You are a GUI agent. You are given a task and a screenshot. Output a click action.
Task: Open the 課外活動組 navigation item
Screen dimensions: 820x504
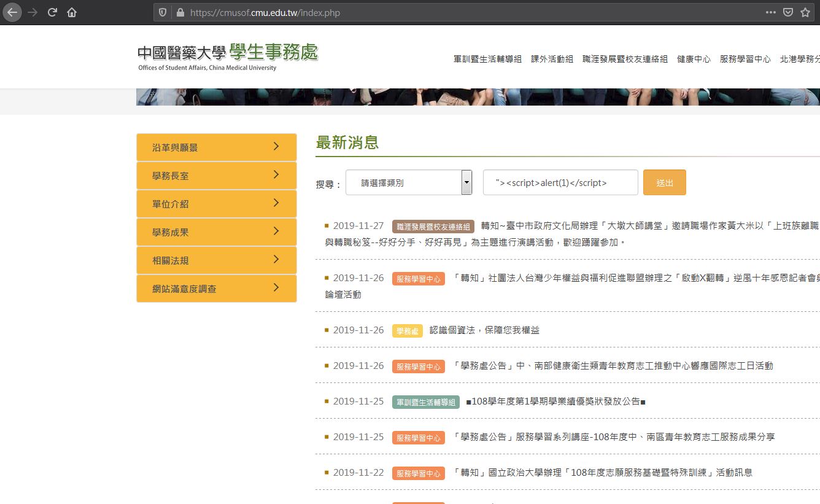pos(552,59)
